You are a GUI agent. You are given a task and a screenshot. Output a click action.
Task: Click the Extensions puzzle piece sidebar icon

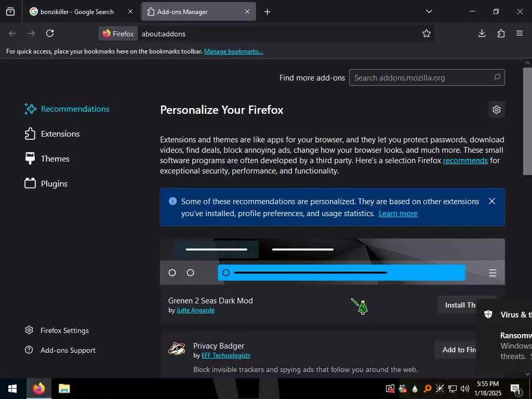tap(30, 134)
